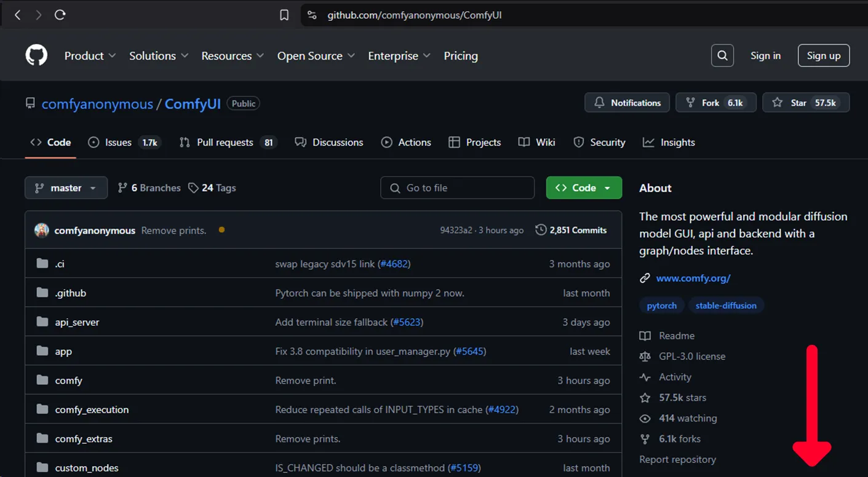Open the green Code dropdown

(x=583, y=187)
